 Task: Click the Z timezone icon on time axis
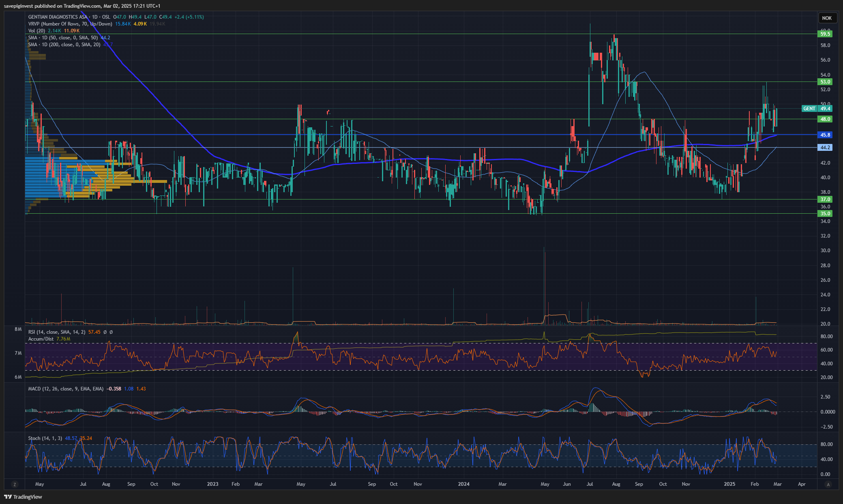pyautogui.click(x=15, y=484)
